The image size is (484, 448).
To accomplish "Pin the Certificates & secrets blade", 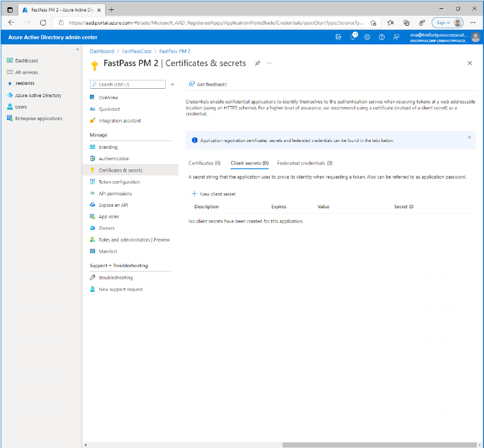I will click(x=257, y=63).
